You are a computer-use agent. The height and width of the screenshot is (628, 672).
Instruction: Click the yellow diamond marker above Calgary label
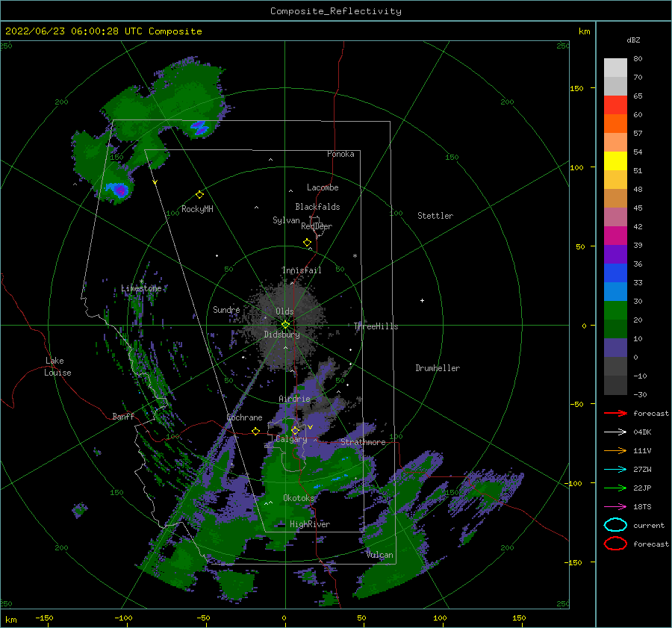coord(295,430)
